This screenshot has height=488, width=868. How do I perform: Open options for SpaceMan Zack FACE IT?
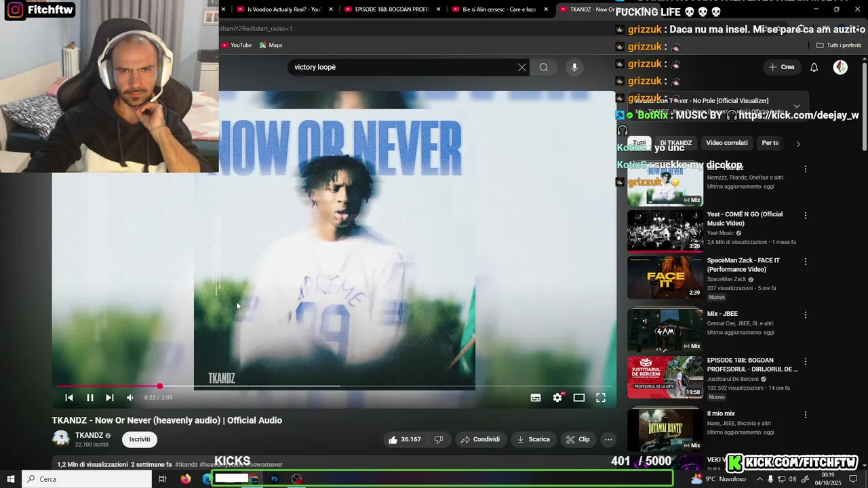806,262
